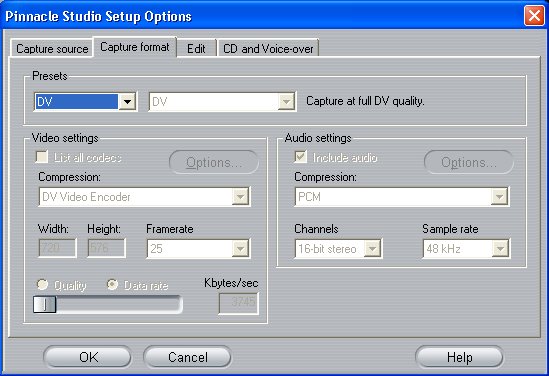This screenshot has height=376, width=549.
Task: Toggle the List all codecs checkbox
Action: [42, 157]
